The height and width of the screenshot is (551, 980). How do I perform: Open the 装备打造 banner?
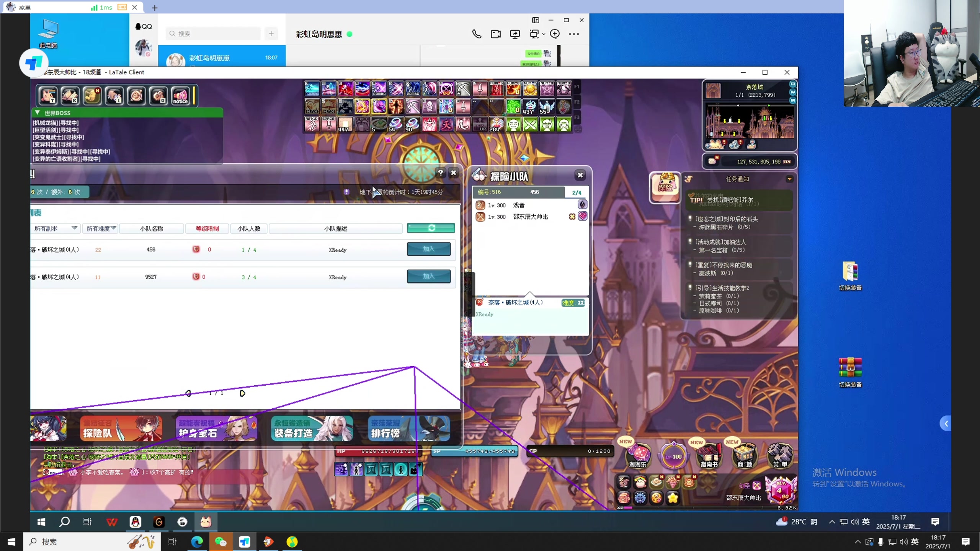click(x=312, y=428)
